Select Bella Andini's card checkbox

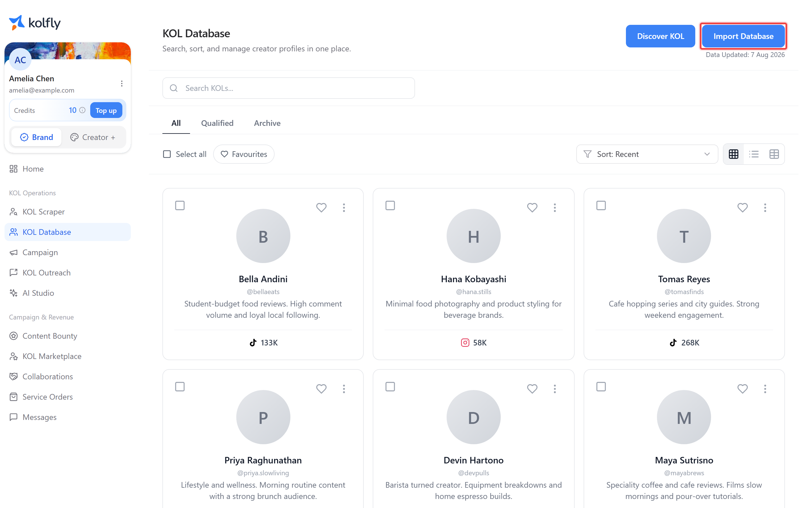point(180,205)
